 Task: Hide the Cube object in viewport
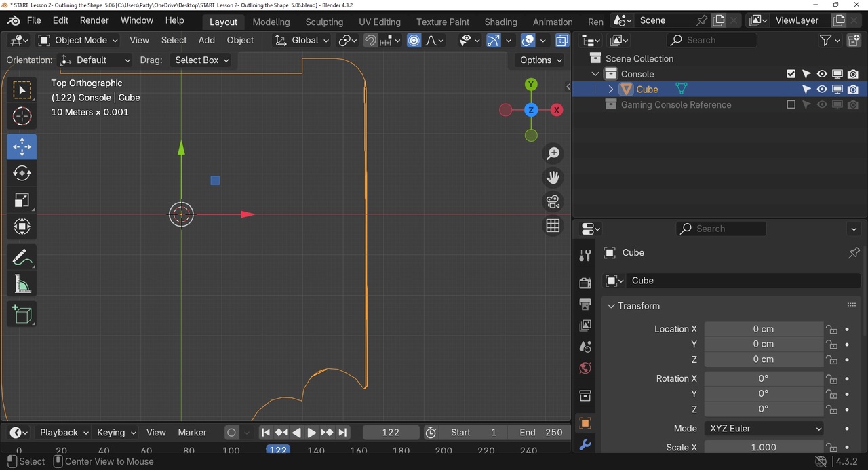822,89
